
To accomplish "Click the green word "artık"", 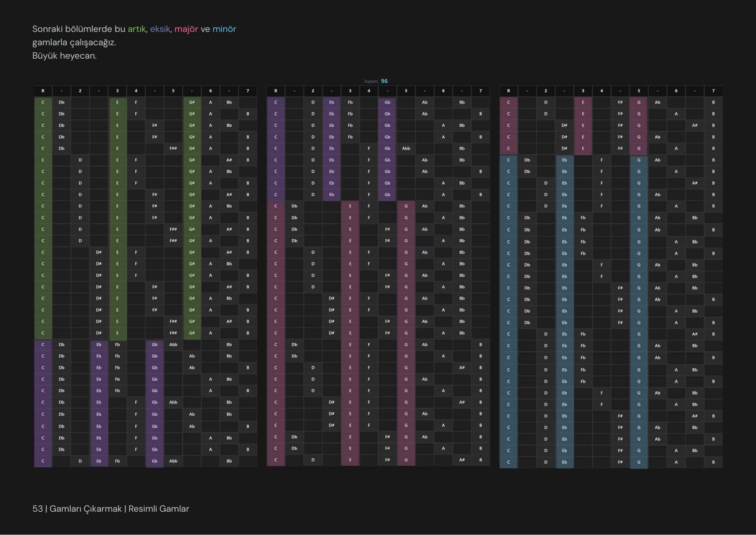I will tap(137, 29).
